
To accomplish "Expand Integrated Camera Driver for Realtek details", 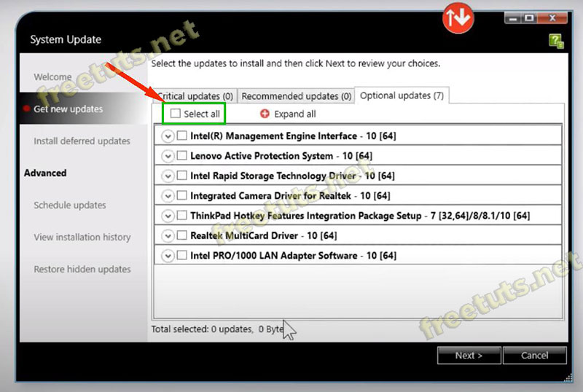I will point(168,195).
